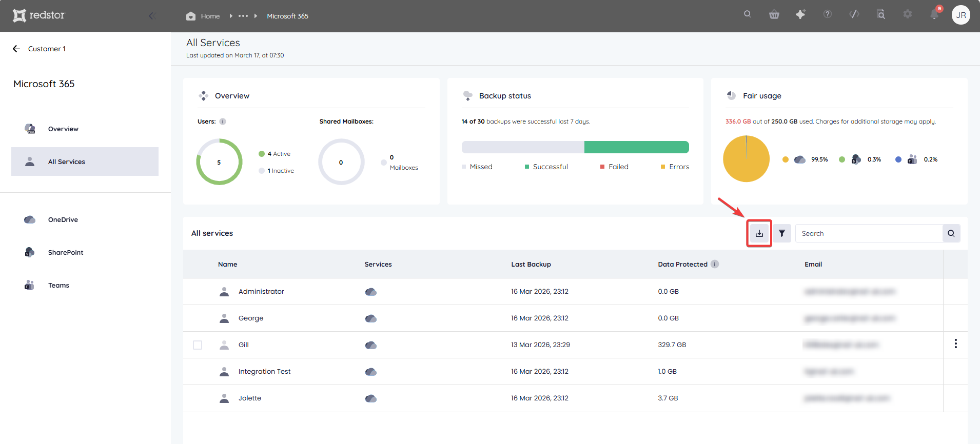
Task: Sort by the Name column header
Action: [227, 264]
